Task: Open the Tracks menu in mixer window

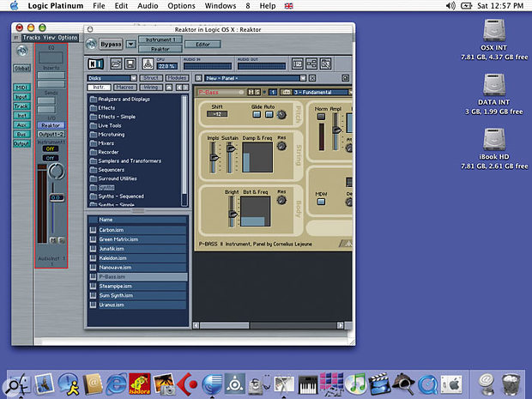Action: click(x=32, y=37)
